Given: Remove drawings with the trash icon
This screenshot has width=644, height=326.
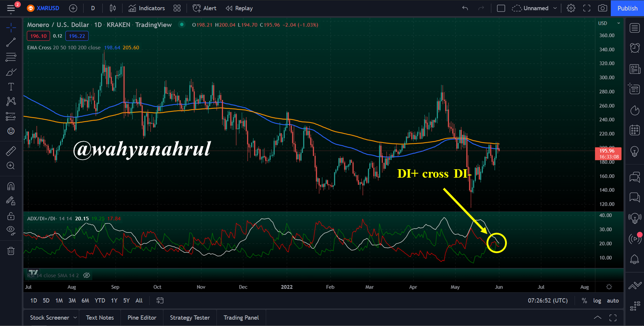Looking at the screenshot, I should pos(11,251).
